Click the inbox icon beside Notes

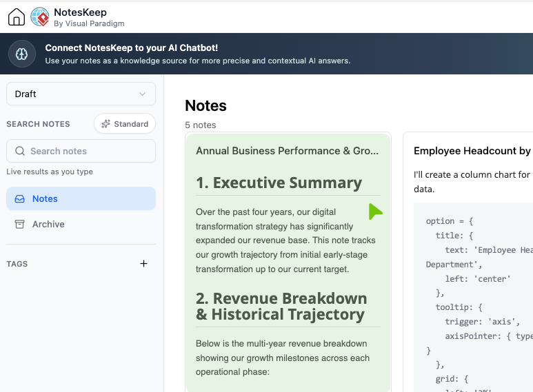pyautogui.click(x=20, y=198)
